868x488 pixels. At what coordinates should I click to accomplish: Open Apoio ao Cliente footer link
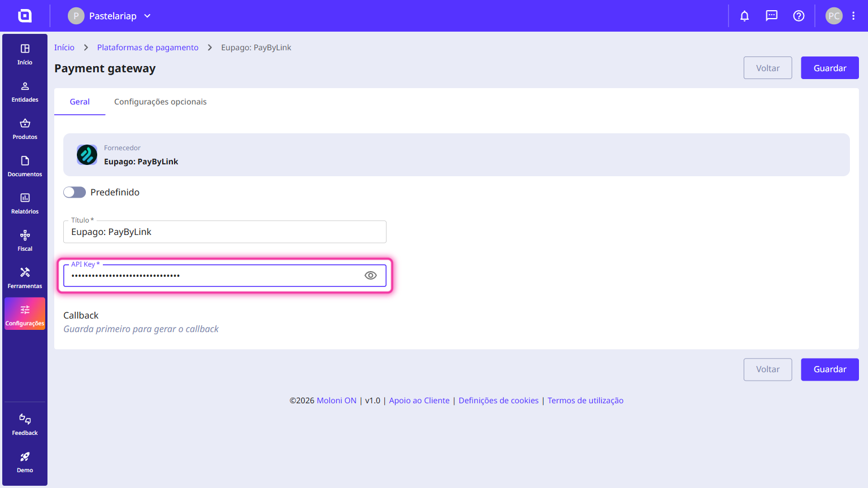pyautogui.click(x=419, y=400)
